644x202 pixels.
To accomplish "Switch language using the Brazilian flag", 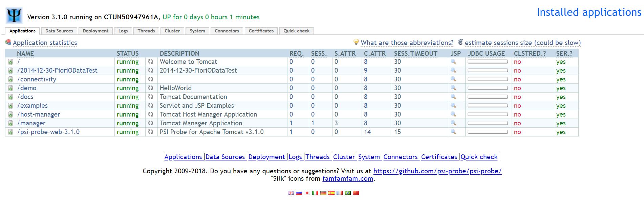I will pyautogui.click(x=348, y=193).
